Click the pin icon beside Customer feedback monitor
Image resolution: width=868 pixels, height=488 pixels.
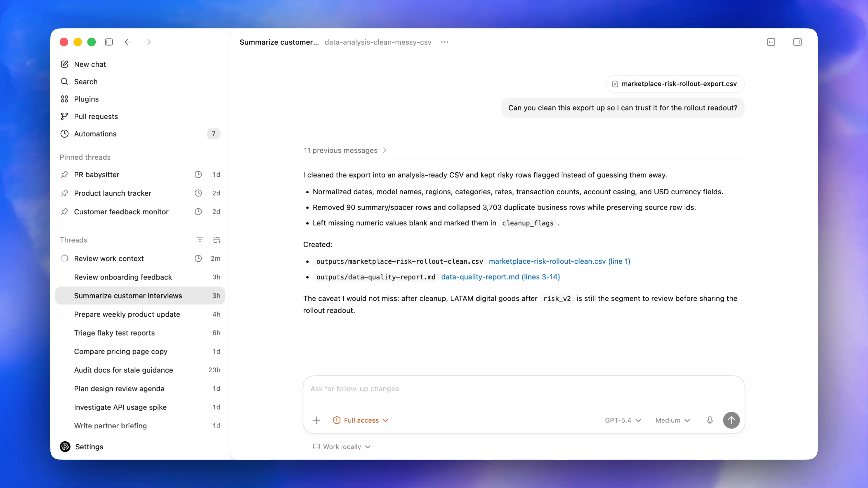[x=64, y=211]
